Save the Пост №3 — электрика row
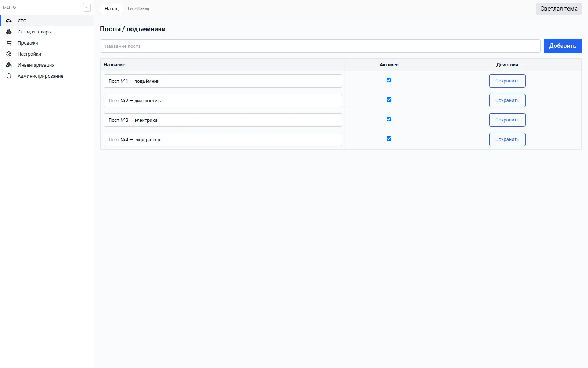 [x=507, y=120]
